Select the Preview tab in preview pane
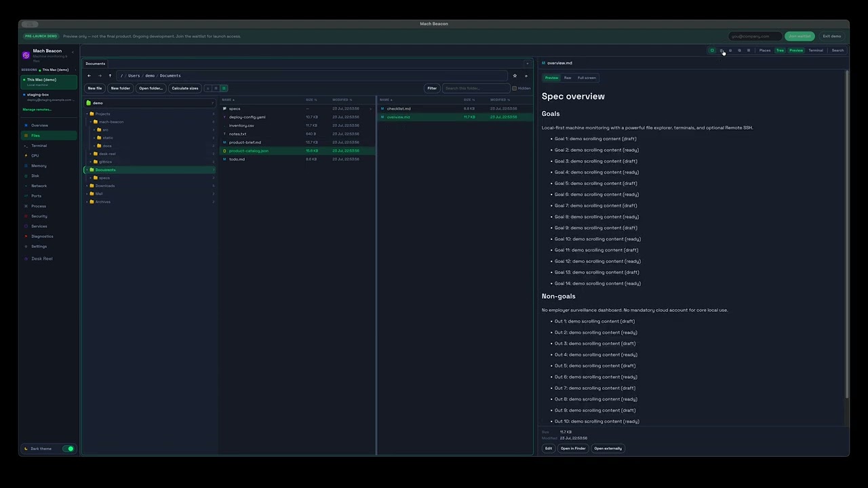 click(x=552, y=78)
